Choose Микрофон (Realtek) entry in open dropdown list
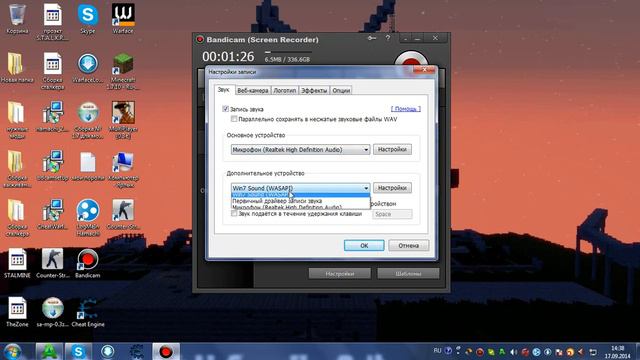The height and width of the screenshot is (360, 640). tap(300, 207)
